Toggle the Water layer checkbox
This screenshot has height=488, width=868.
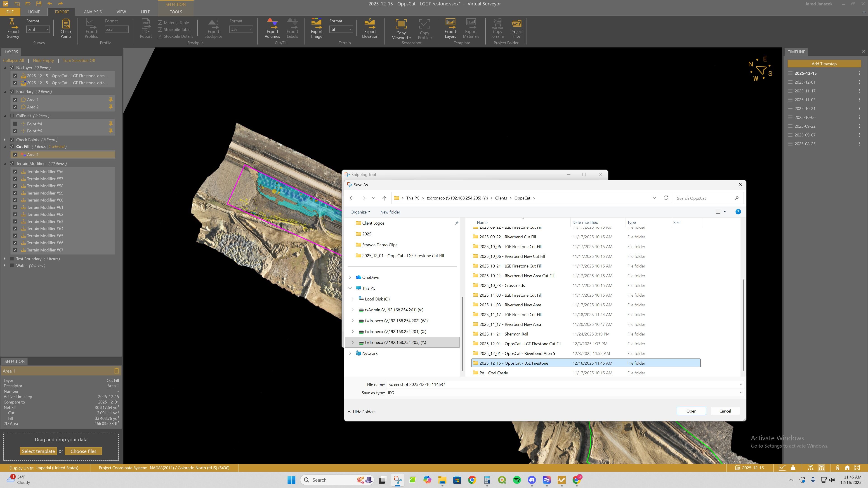12,266
